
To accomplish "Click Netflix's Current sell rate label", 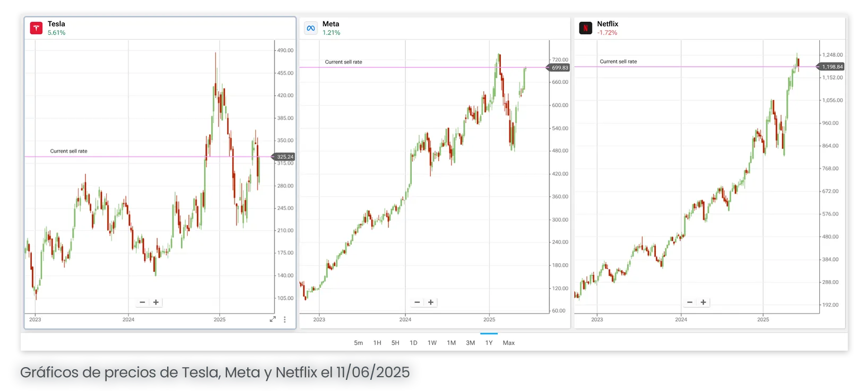I will (619, 62).
